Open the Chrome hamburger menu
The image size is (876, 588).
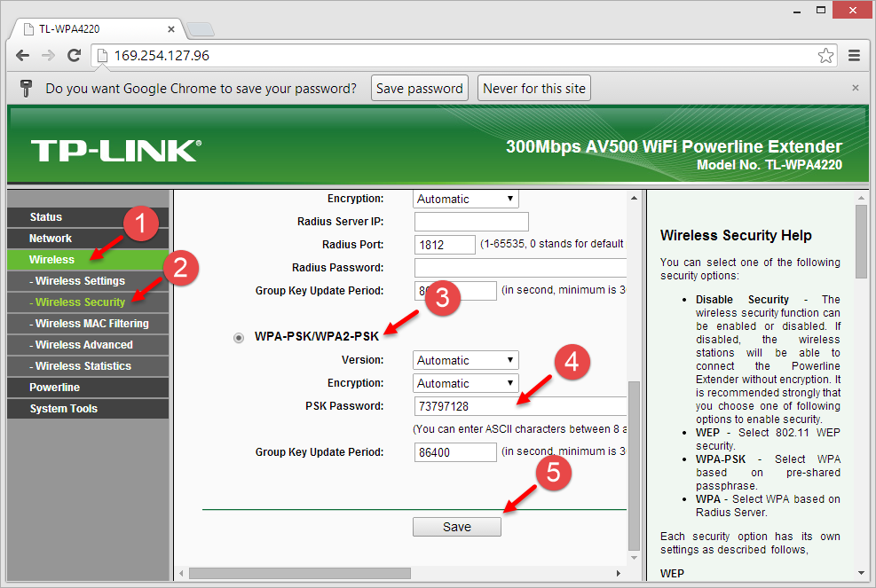click(x=854, y=55)
